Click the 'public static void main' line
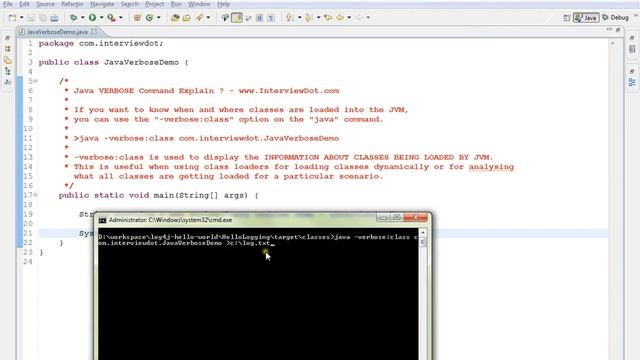 click(x=158, y=195)
